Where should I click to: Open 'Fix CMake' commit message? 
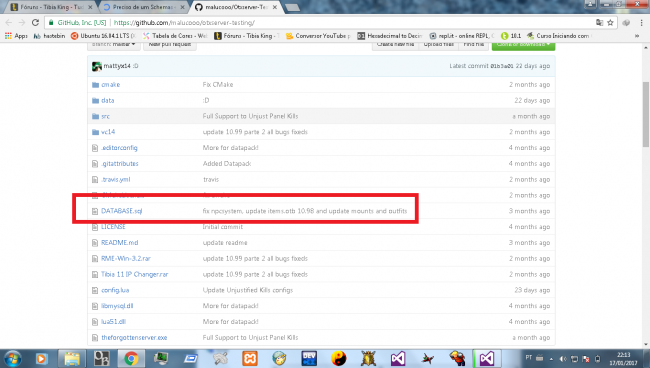(218, 85)
